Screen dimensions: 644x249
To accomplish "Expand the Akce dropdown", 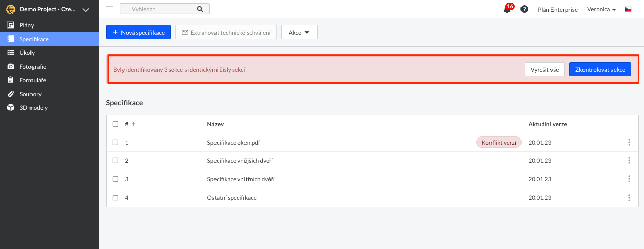I will (x=299, y=33).
